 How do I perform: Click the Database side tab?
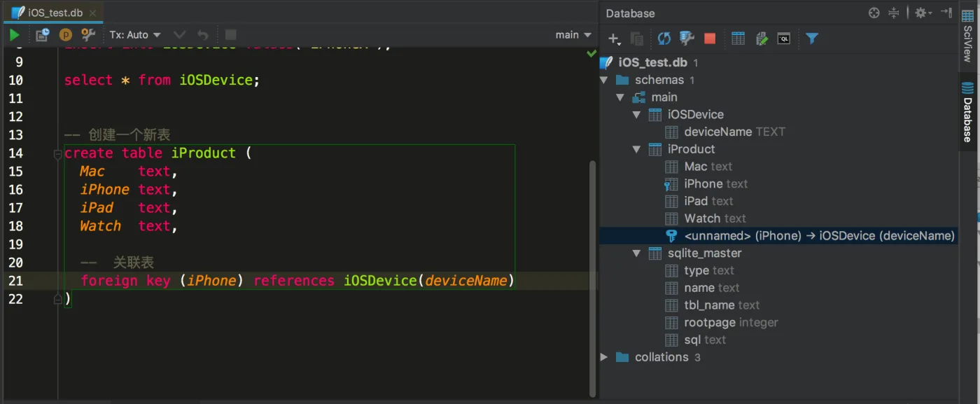pyautogui.click(x=968, y=111)
